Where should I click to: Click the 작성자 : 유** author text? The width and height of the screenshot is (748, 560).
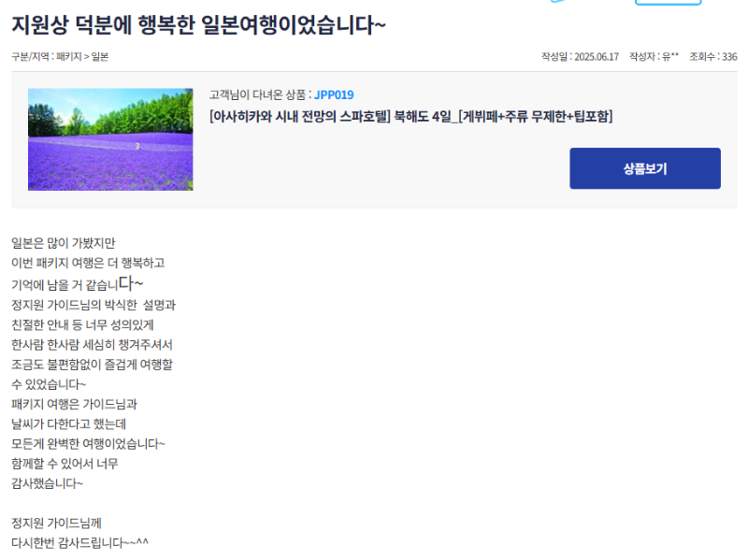[x=654, y=57]
